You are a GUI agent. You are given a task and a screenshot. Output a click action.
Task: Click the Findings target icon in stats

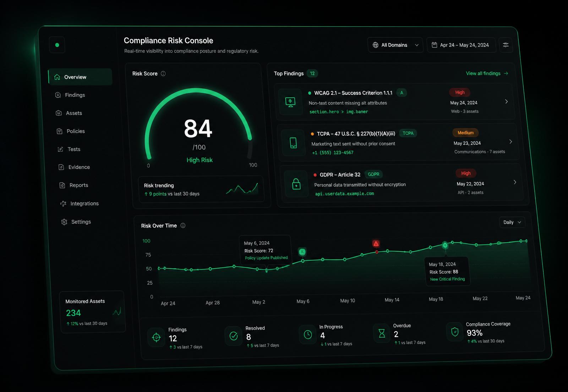(x=156, y=337)
